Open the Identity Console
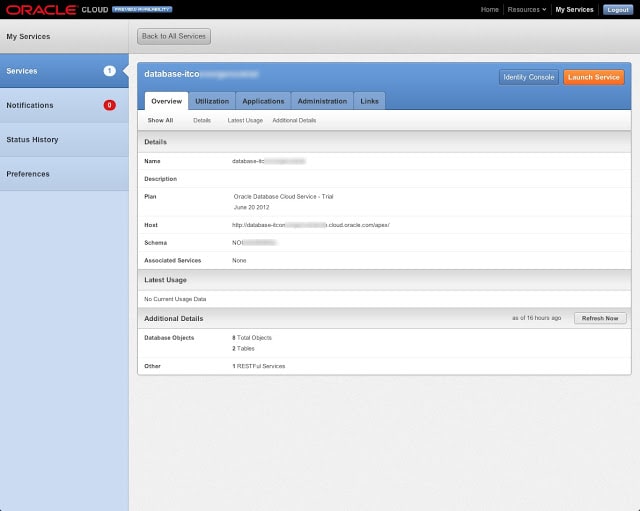Viewport: 640px width, 511px height. tap(529, 77)
